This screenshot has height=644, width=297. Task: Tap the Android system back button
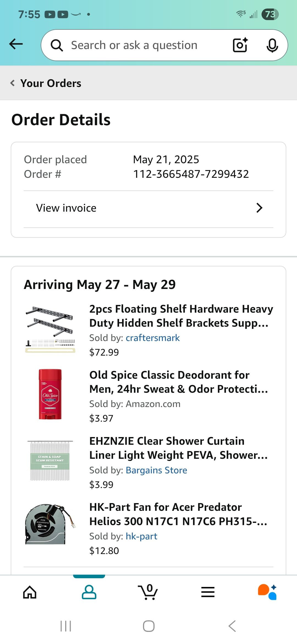tap(232, 626)
